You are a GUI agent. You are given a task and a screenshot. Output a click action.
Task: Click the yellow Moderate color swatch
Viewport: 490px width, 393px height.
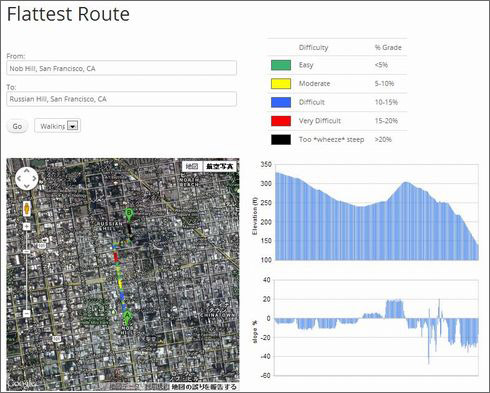(281, 84)
